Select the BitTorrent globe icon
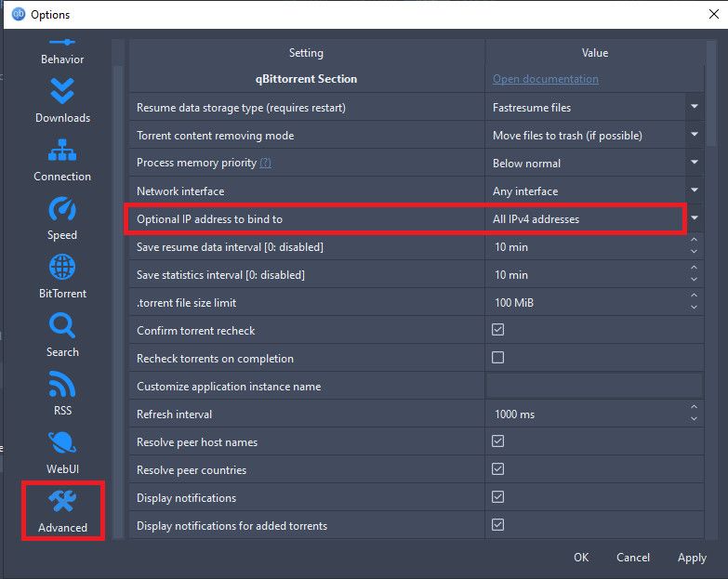The image size is (728, 579). click(x=62, y=267)
